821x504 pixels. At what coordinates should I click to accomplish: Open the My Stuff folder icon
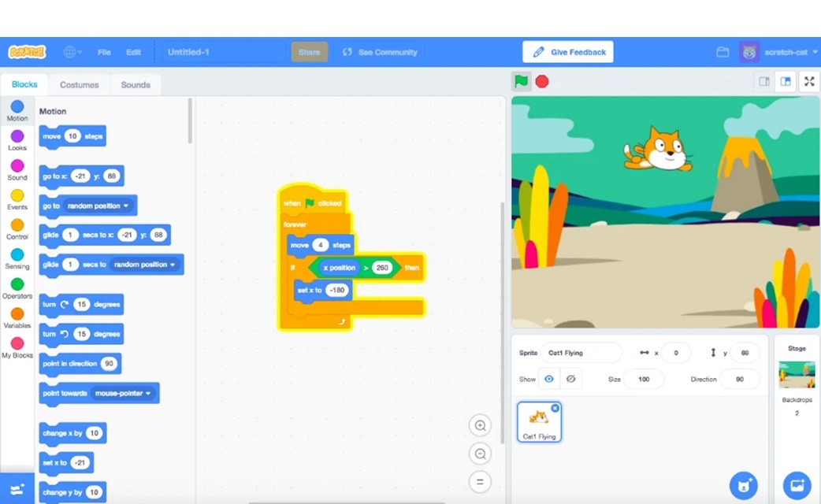[723, 52]
